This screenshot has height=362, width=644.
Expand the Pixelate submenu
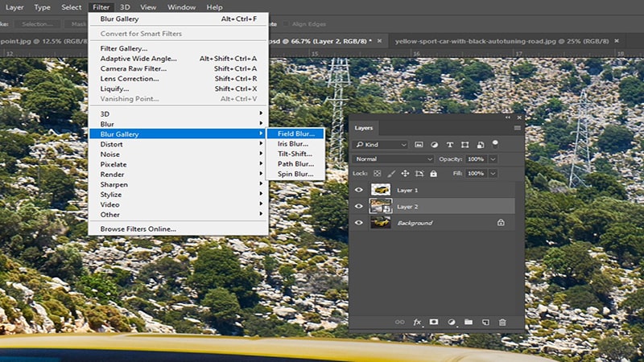[179, 164]
